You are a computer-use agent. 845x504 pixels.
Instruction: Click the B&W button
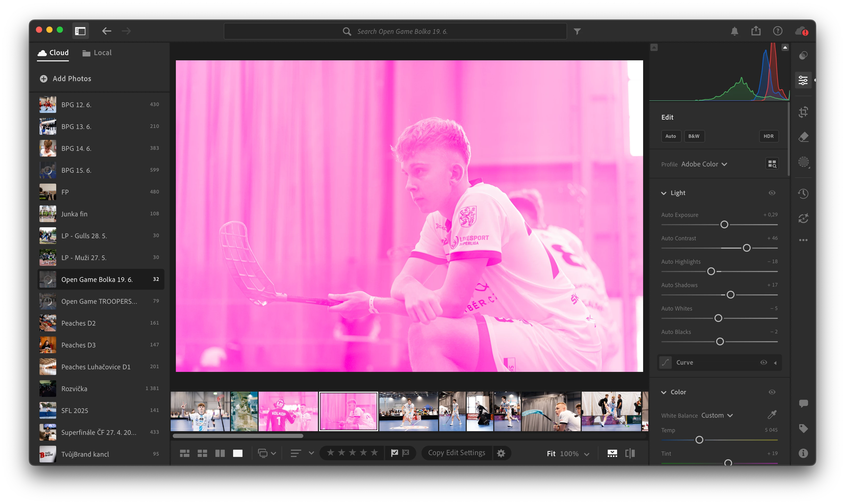(x=694, y=136)
